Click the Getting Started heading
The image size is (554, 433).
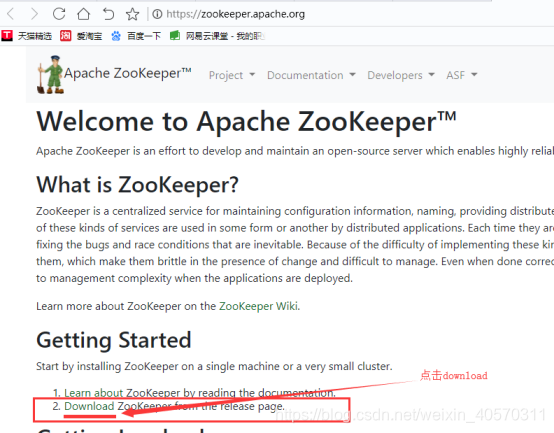coord(114,340)
